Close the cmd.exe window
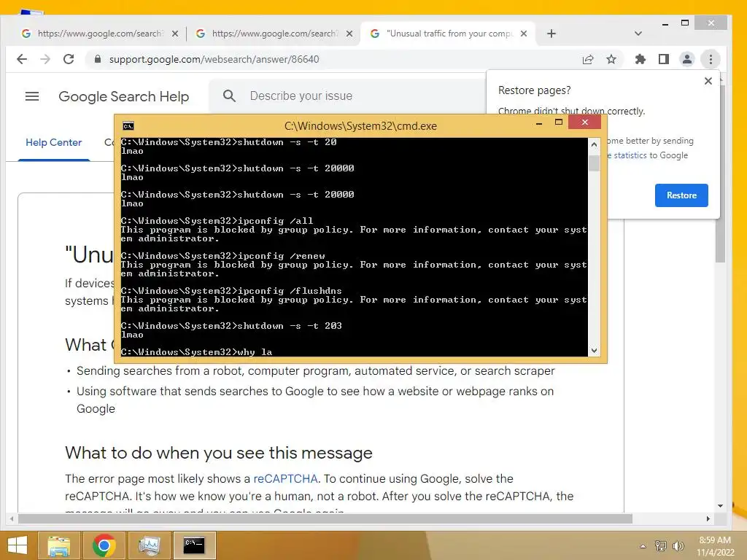Image resolution: width=747 pixels, height=560 pixels. click(584, 122)
